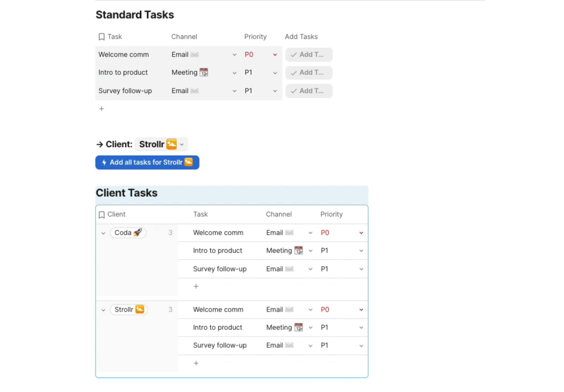Open channel dropdown for Strollr Intro to product
Image resolution: width=564 pixels, height=392 pixels.
[x=310, y=327]
